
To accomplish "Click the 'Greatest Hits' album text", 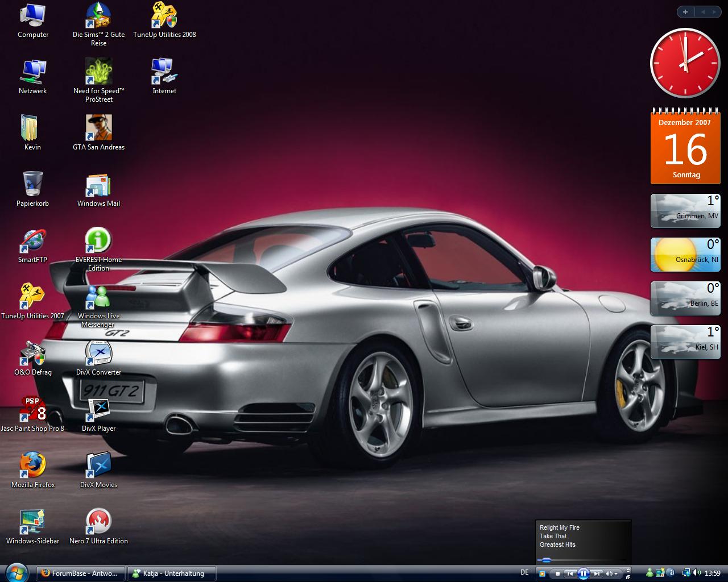I will [x=557, y=544].
